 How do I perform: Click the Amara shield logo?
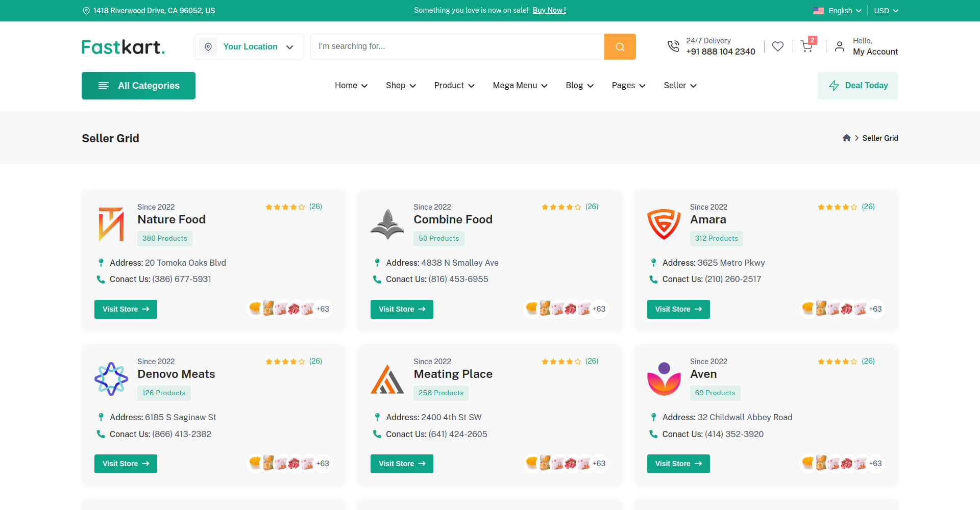click(x=664, y=224)
